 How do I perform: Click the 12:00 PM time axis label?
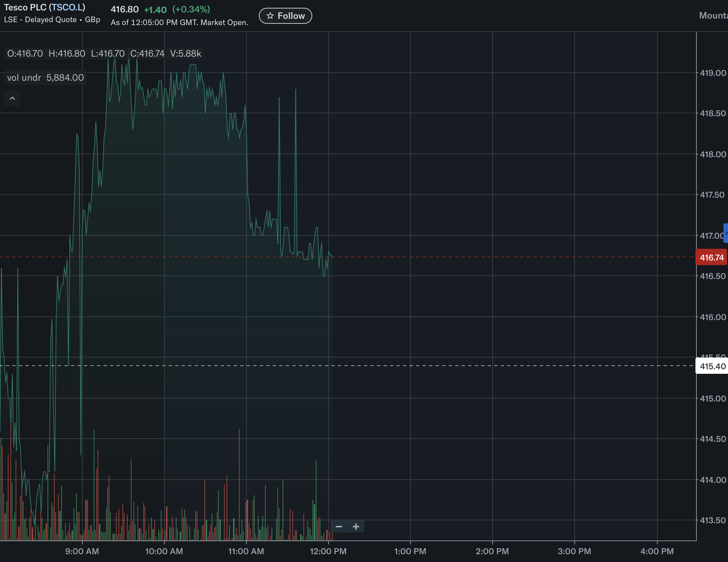(328, 551)
